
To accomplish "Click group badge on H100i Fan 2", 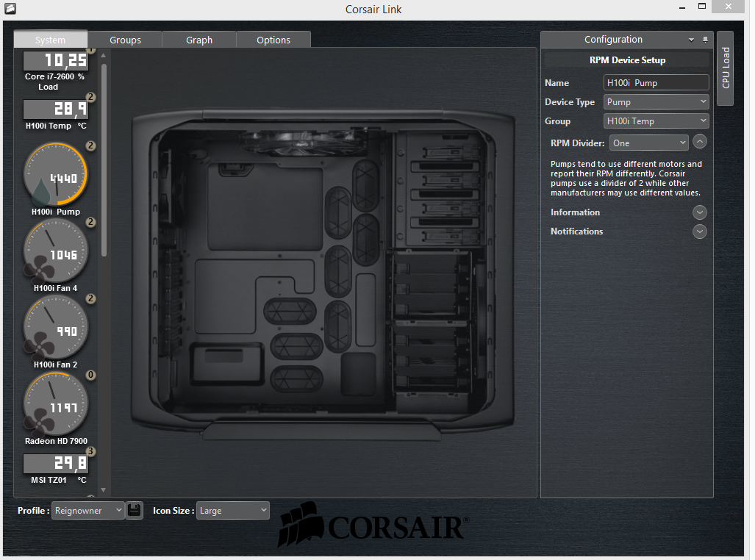I will [x=90, y=298].
